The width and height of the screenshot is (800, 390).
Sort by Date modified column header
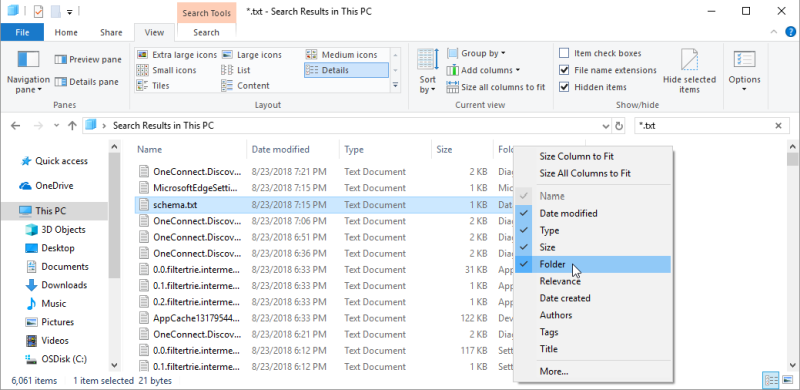click(x=293, y=150)
